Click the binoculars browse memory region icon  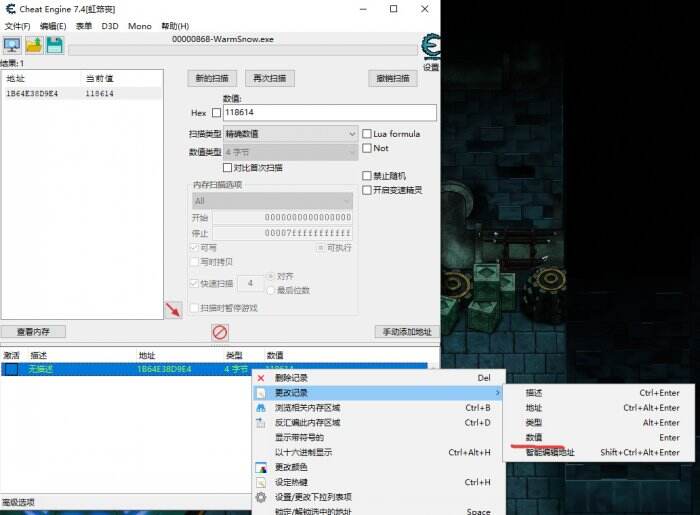(x=261, y=408)
